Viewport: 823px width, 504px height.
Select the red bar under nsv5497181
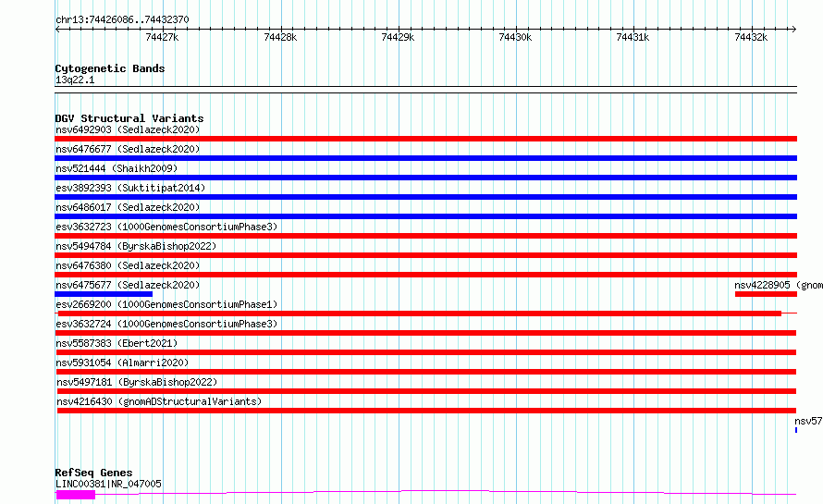426,391
